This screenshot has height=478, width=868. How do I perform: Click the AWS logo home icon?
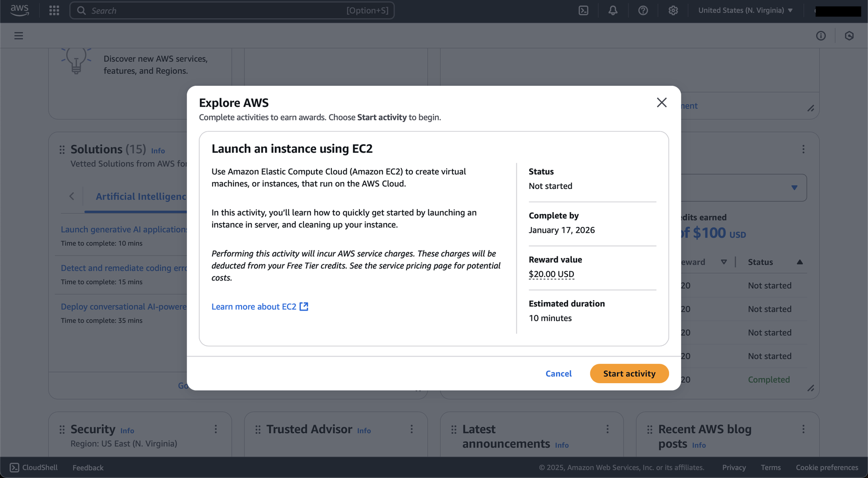tap(20, 10)
